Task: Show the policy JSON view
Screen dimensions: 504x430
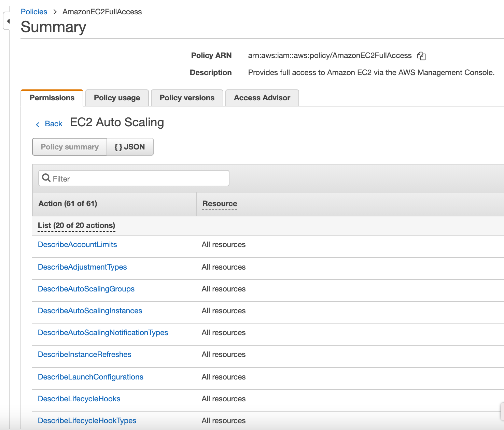Action: [130, 147]
